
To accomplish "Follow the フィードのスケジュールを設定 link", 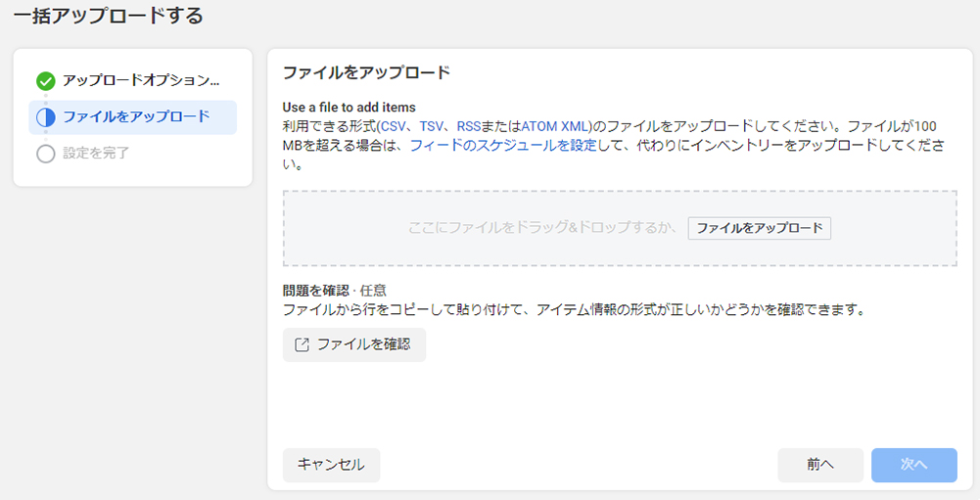I will (503, 146).
